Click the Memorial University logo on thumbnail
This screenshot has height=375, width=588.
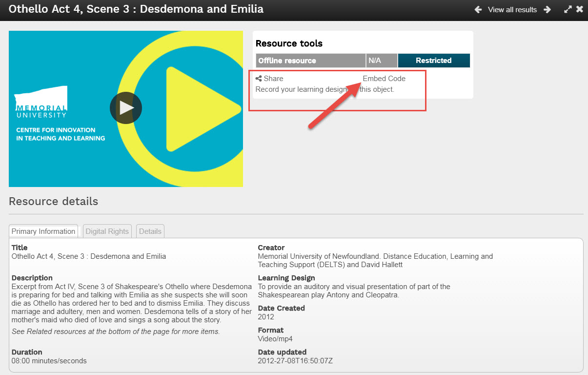click(41, 103)
